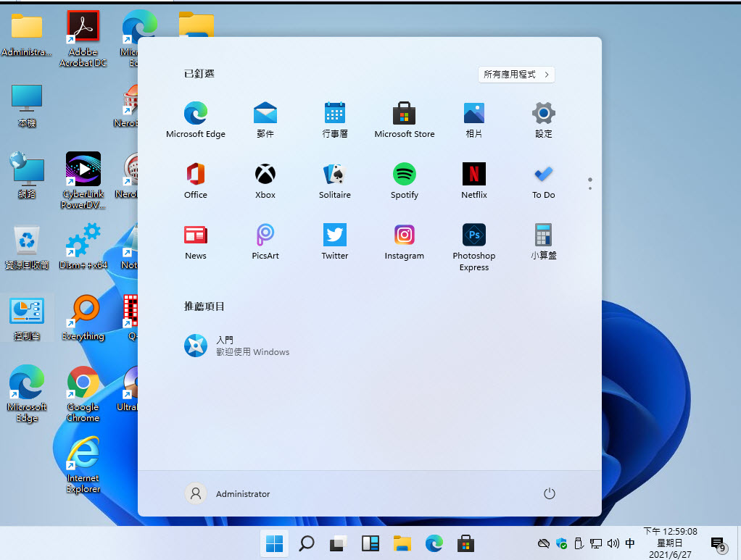Open the To Do app
Screen dimensions: 741x560
point(544,180)
